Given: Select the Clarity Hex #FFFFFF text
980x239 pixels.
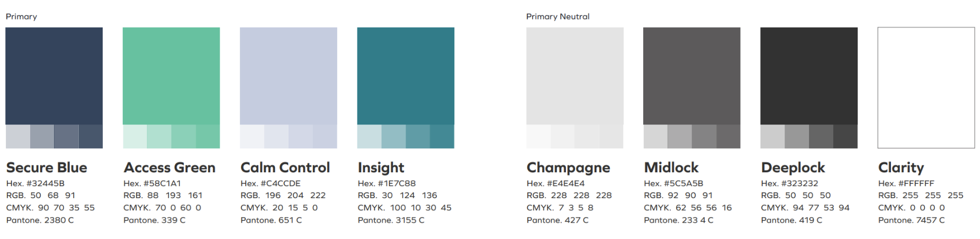Looking at the screenshot, I should click(x=906, y=183).
